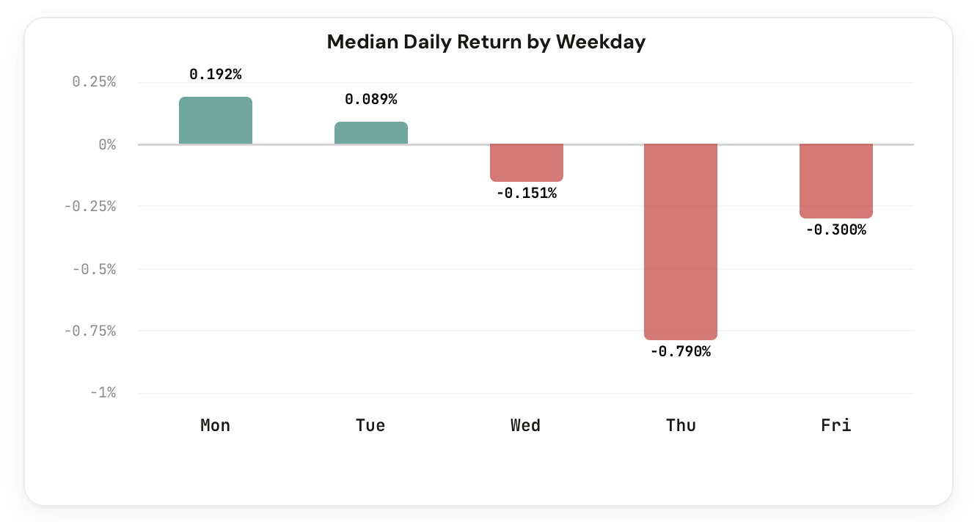
Task: Select the tall red Thursday bar
Action: point(681,242)
